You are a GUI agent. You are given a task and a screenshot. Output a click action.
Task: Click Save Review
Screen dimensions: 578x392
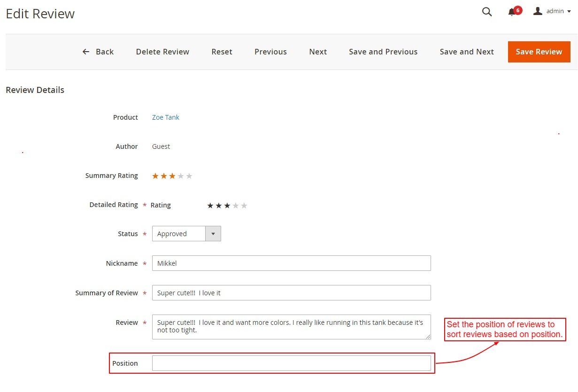(539, 52)
